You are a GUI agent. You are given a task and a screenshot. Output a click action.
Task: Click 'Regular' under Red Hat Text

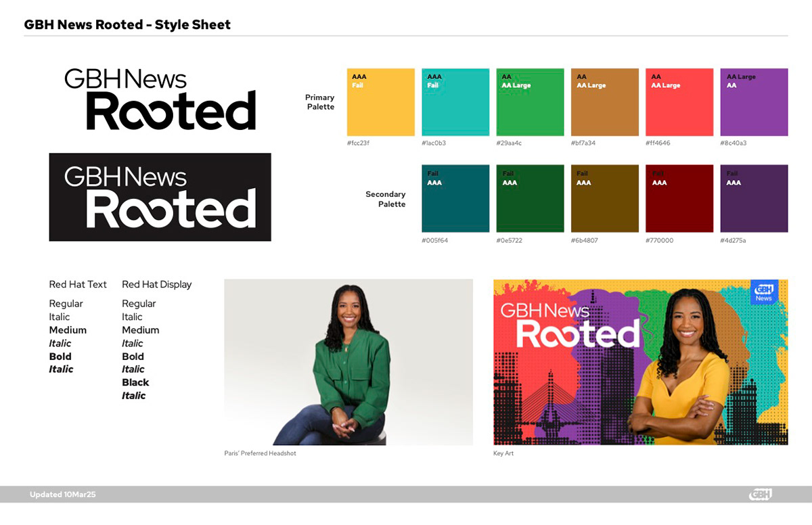point(66,304)
